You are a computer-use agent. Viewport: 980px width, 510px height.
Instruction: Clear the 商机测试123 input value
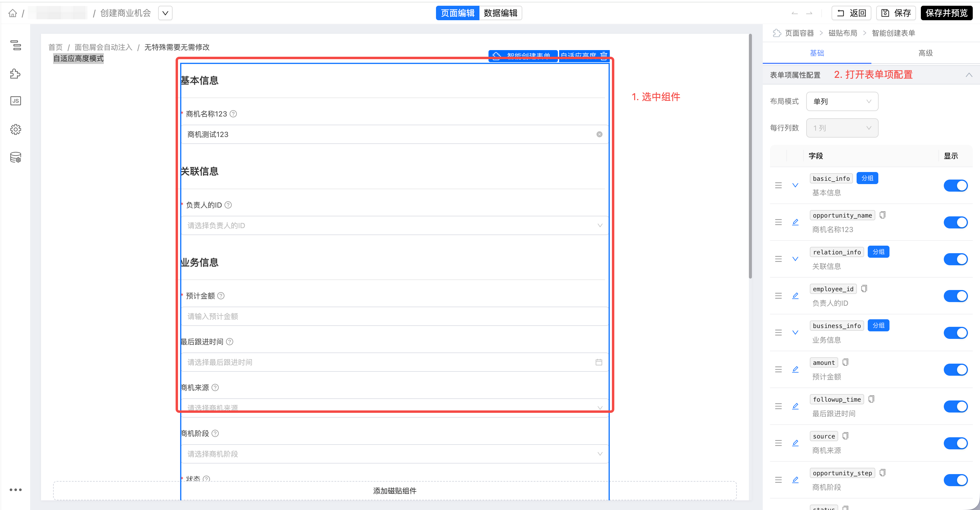pos(599,134)
